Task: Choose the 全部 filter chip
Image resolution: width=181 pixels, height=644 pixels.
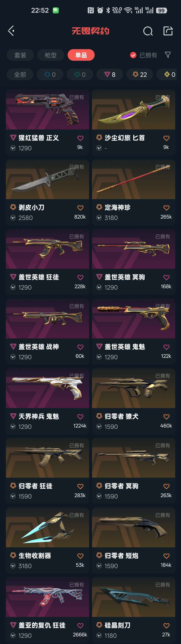Action: 20,75
